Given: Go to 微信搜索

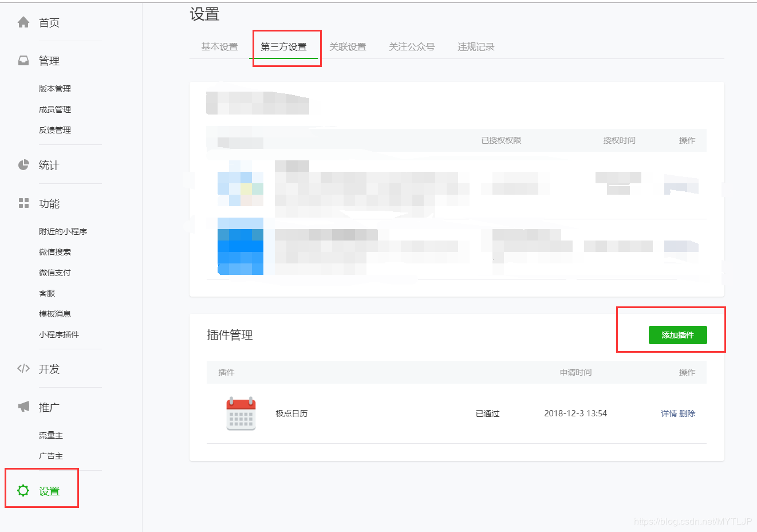Looking at the screenshot, I should pyautogui.click(x=55, y=252).
